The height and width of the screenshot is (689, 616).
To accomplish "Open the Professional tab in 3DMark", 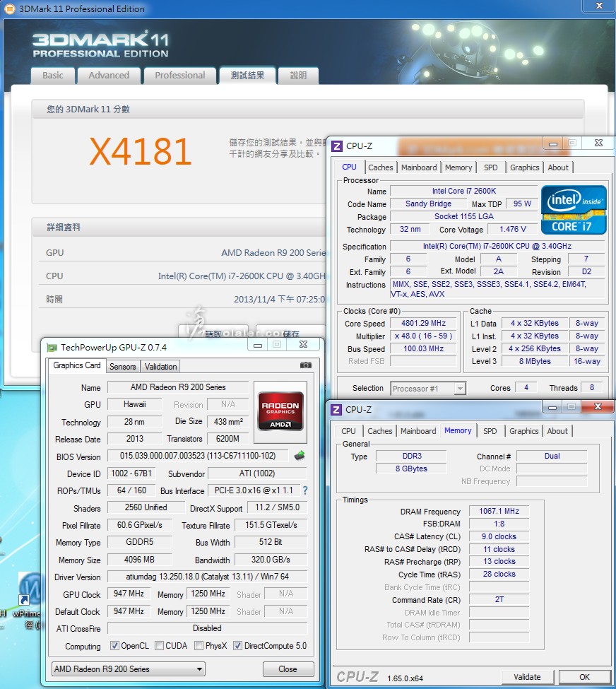I will click(x=180, y=76).
